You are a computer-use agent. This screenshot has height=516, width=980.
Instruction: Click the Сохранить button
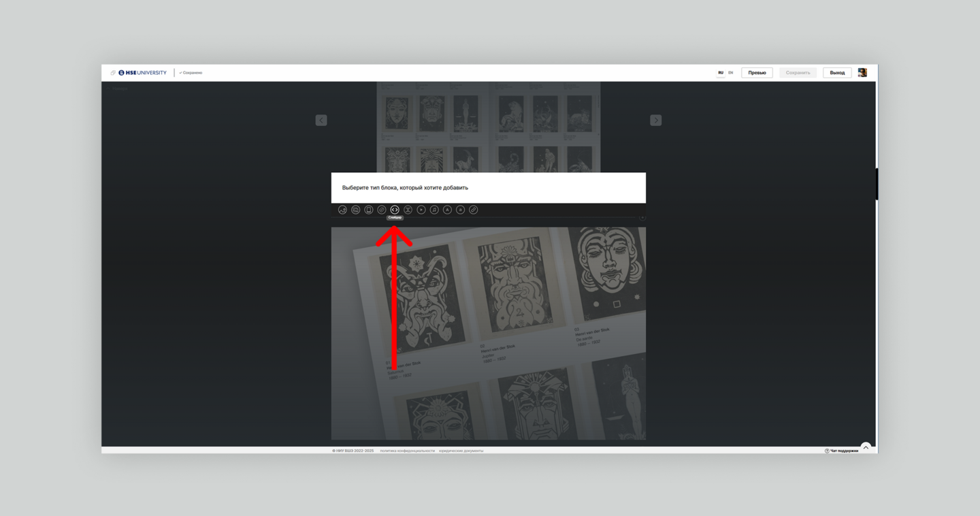798,73
